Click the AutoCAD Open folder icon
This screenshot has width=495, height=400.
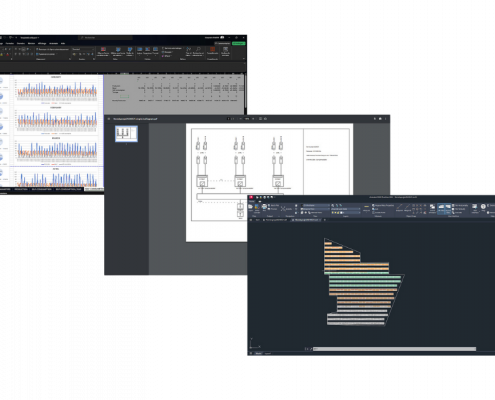tap(251, 207)
